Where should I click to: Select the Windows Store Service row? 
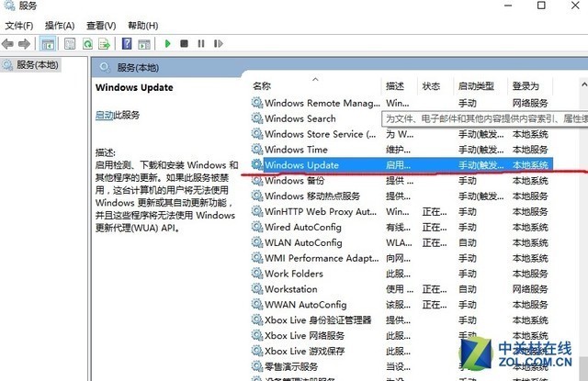point(401,134)
